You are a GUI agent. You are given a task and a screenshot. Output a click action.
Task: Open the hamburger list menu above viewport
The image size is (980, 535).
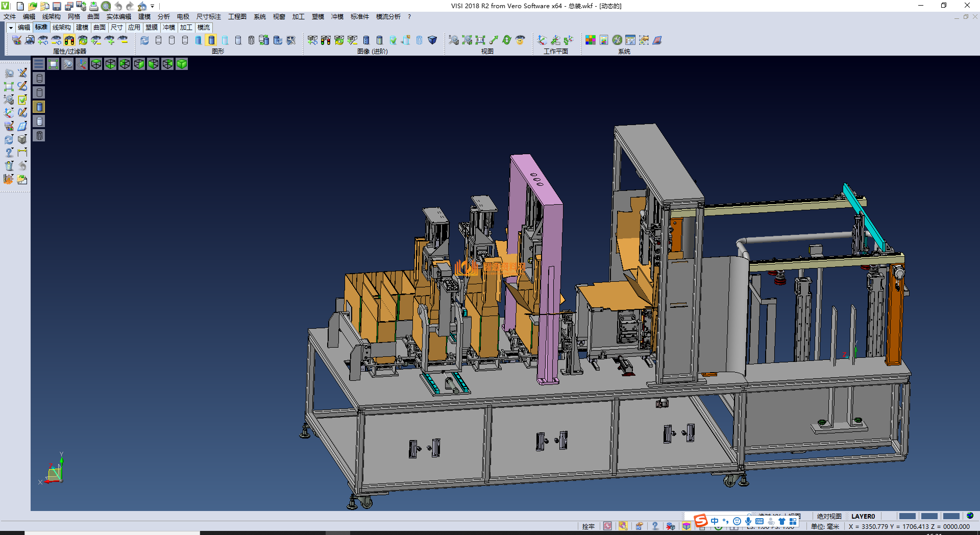click(39, 64)
